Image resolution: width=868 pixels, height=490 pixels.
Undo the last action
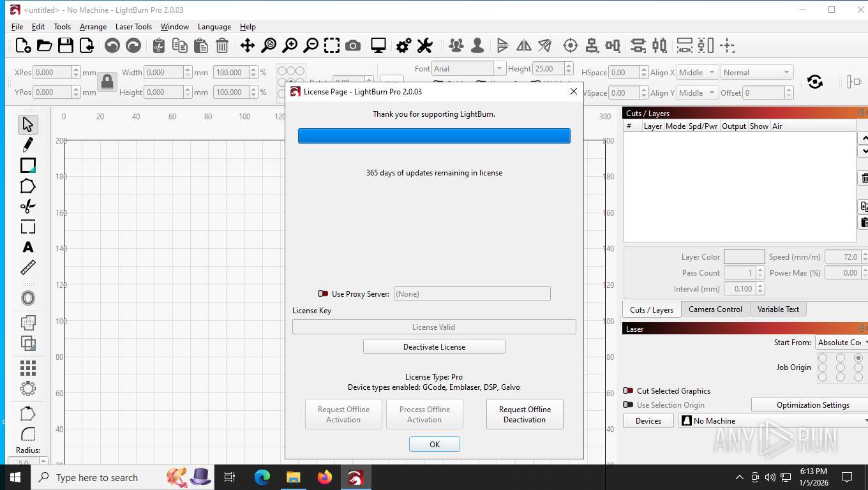[x=112, y=45]
